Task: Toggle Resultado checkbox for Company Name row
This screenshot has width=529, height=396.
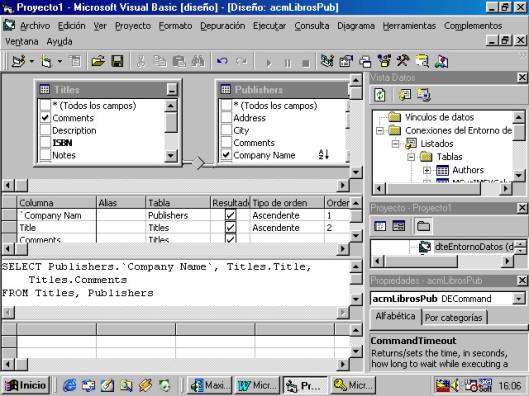Action: (x=230, y=215)
